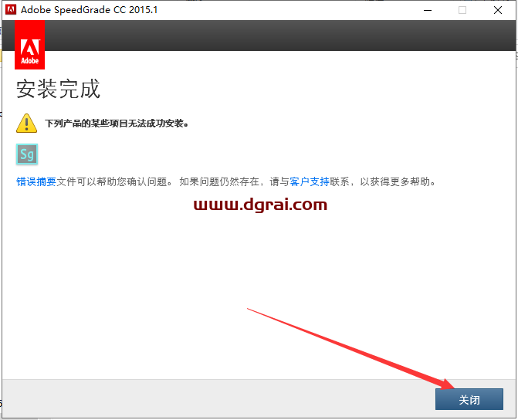The width and height of the screenshot is (518, 420).
Task: Close the window with the title bar X
Action: (x=498, y=10)
